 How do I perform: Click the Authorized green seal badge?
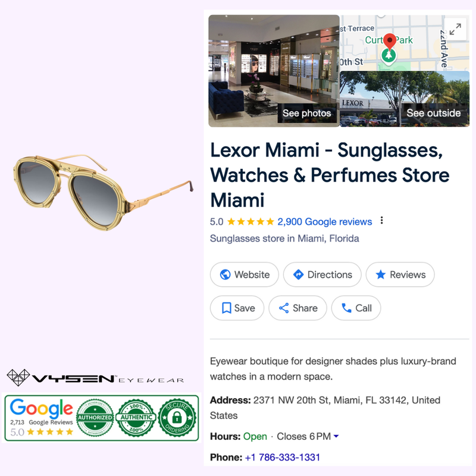tap(95, 418)
